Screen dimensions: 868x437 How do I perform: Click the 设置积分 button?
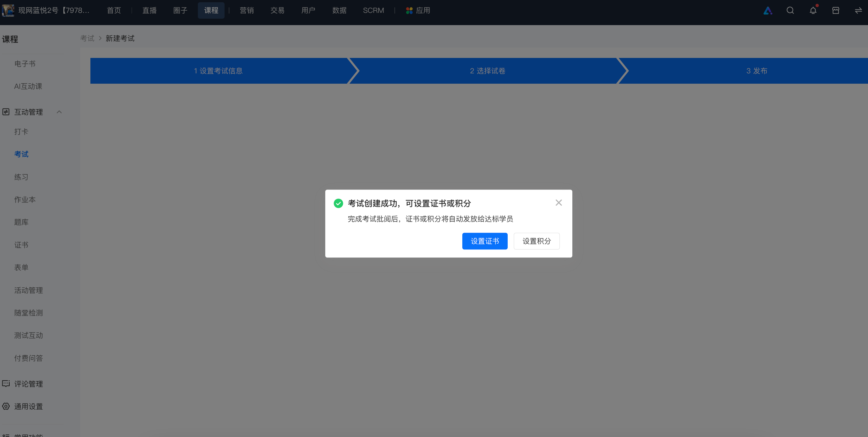tap(536, 241)
